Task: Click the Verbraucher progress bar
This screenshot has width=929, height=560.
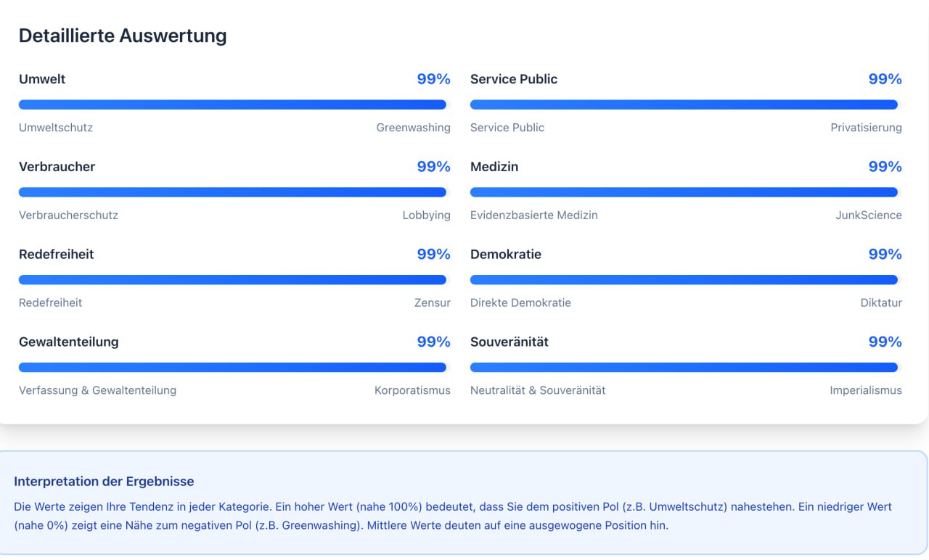Action: (234, 192)
